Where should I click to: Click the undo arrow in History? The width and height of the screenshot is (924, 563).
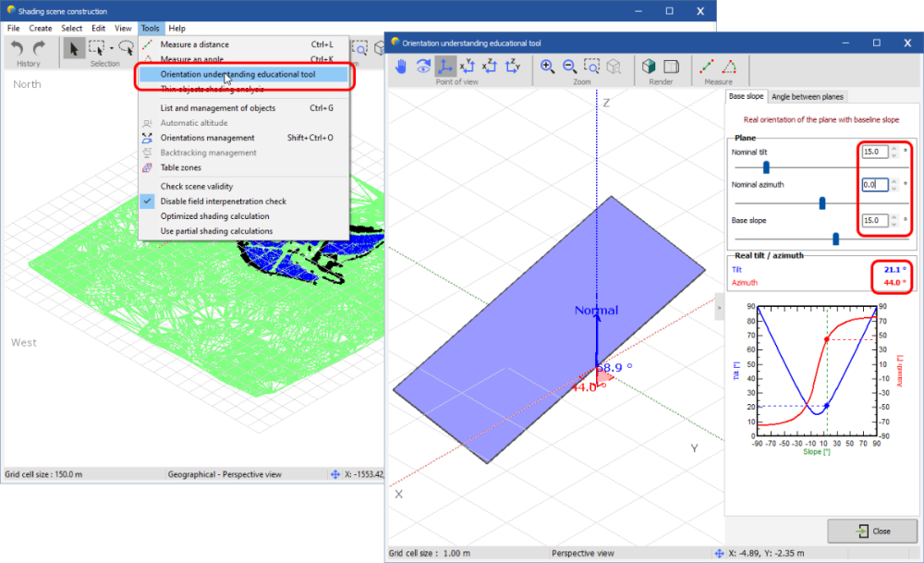click(18, 48)
